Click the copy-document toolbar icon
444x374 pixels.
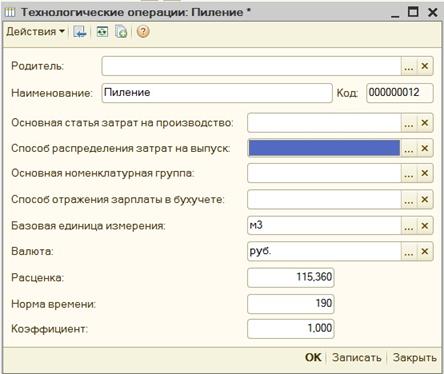[x=121, y=32]
